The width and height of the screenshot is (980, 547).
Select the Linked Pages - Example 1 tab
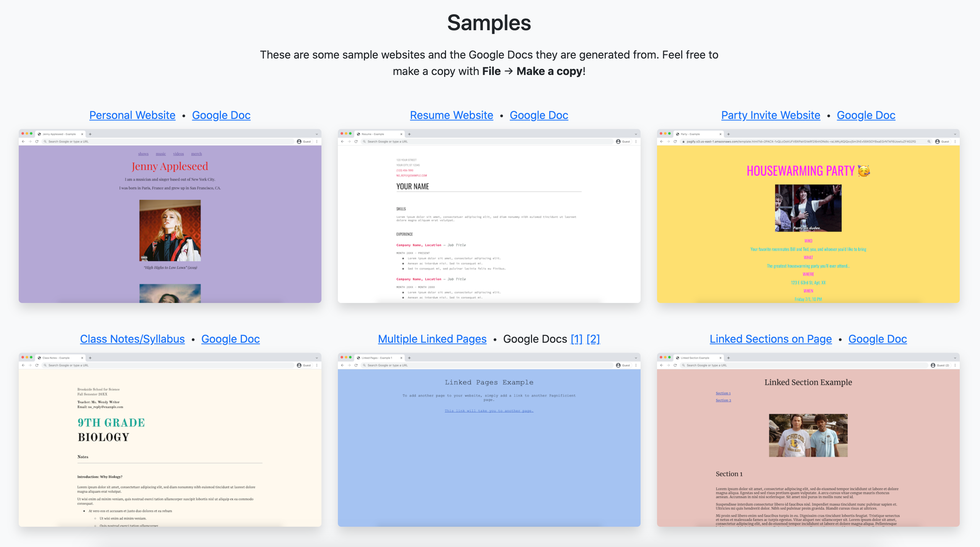pos(378,358)
